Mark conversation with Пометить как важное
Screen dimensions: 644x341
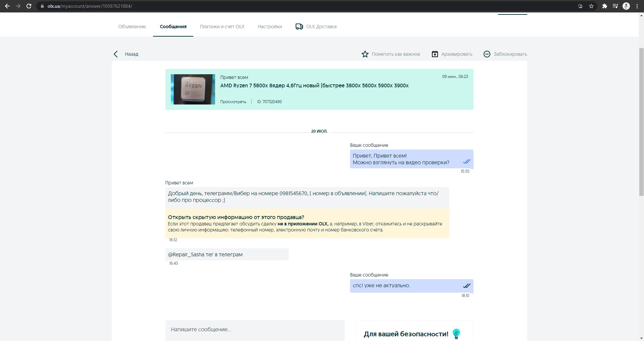coord(391,54)
